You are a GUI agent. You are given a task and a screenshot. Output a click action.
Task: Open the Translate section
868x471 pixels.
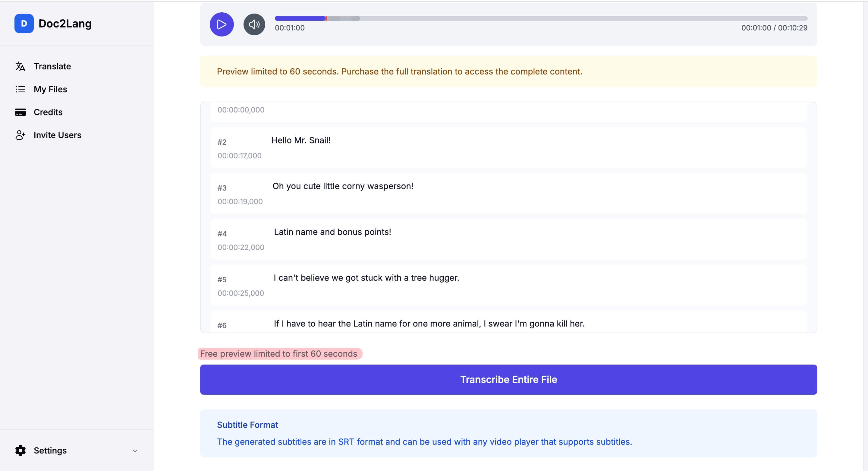(x=52, y=66)
